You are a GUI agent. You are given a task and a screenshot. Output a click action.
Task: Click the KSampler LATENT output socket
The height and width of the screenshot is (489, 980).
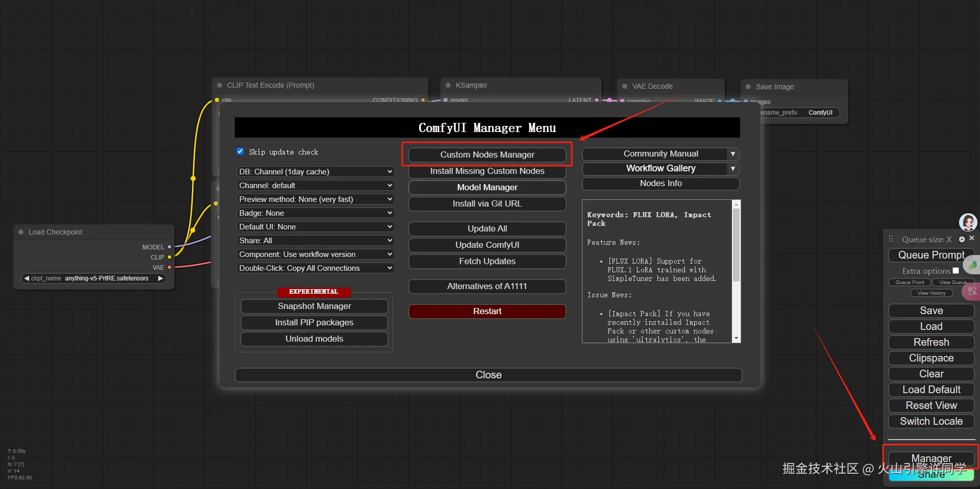597,100
